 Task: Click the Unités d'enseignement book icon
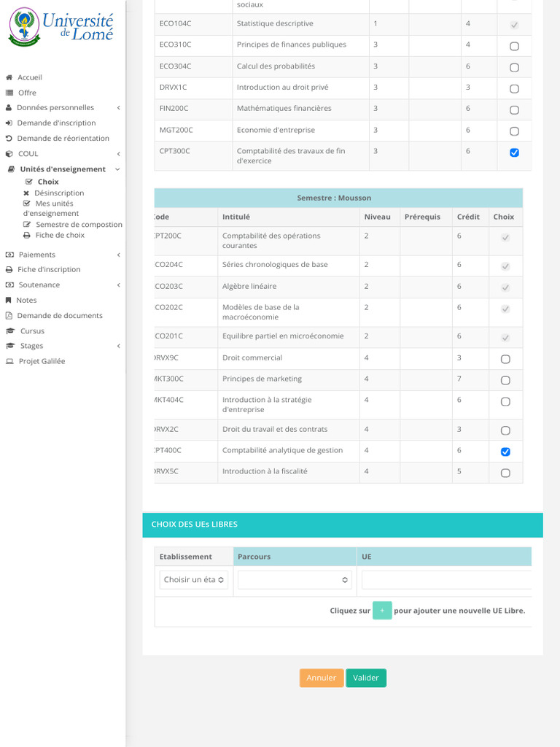point(12,169)
